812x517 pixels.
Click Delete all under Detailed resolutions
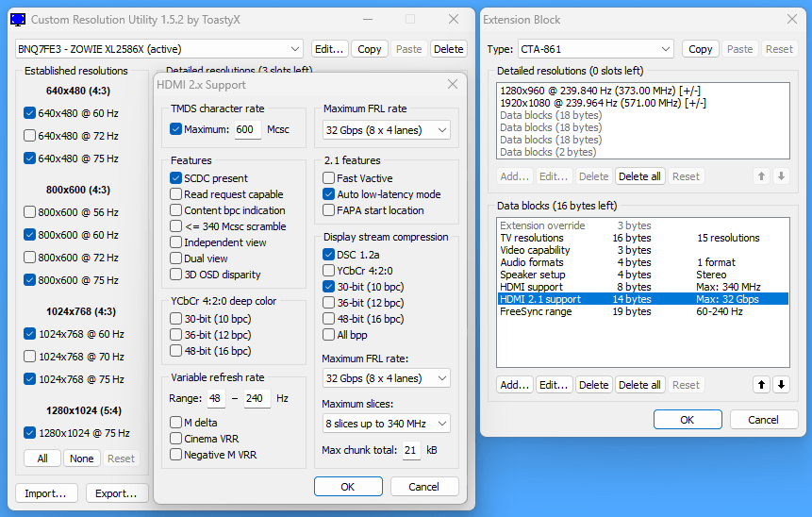tap(639, 176)
